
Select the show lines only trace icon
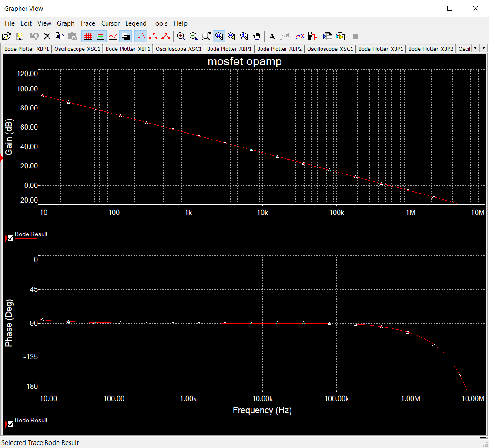coord(141,37)
